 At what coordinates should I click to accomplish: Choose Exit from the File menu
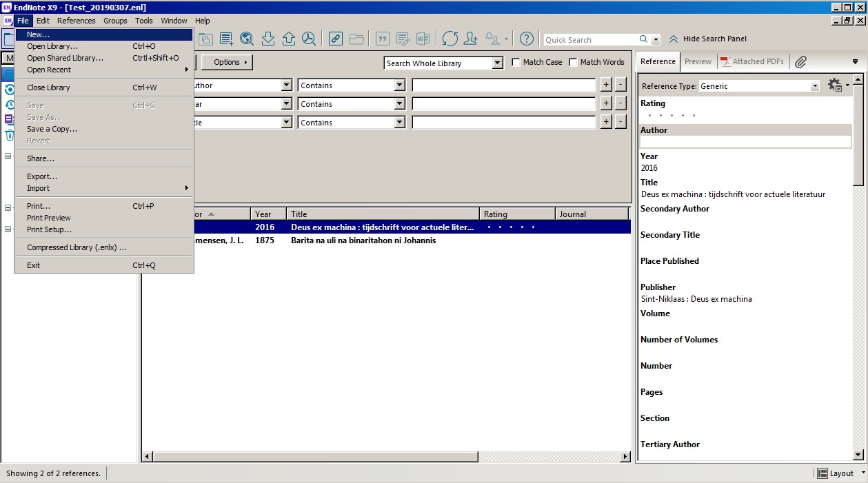(103, 265)
